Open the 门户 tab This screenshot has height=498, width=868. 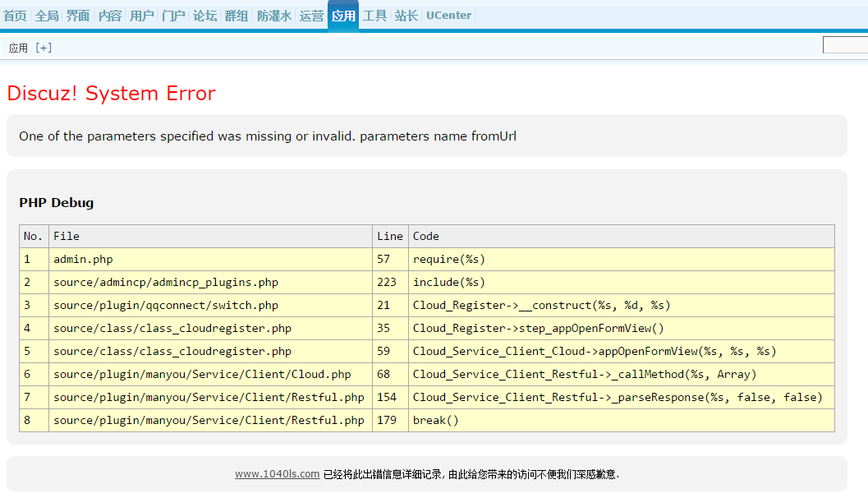pyautogui.click(x=173, y=16)
